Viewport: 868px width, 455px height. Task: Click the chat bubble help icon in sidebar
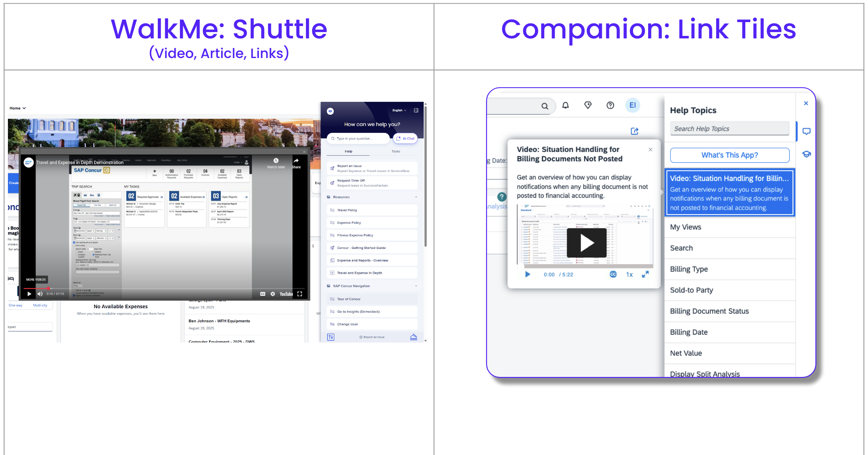coord(807,131)
